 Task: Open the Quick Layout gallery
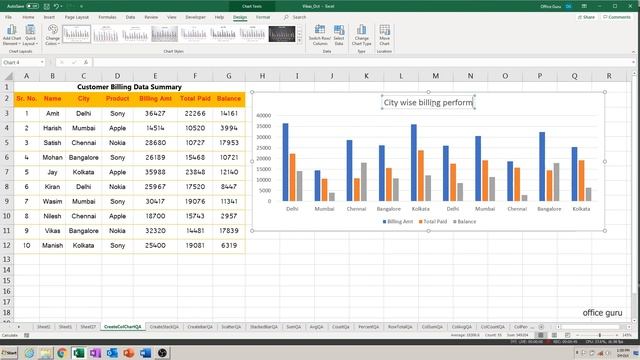(30, 35)
